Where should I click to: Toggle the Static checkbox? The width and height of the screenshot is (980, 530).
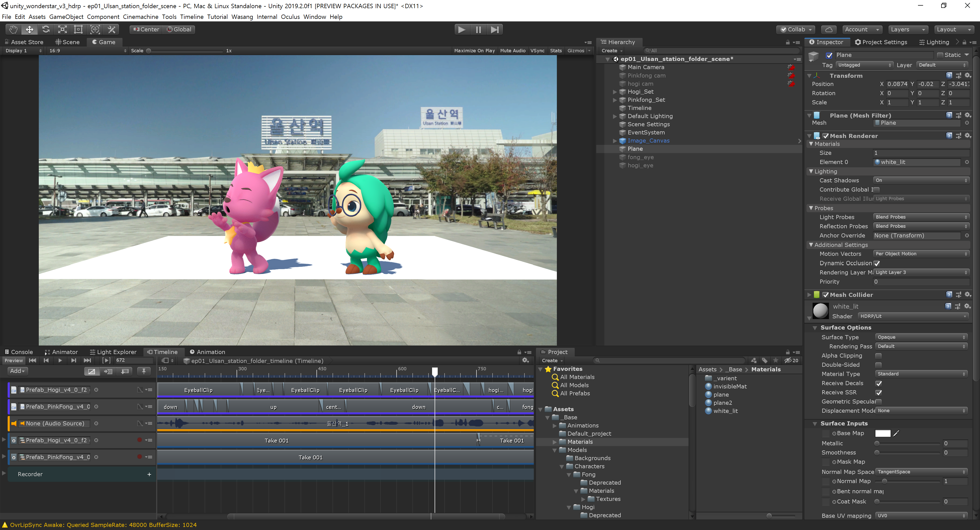pyautogui.click(x=940, y=55)
